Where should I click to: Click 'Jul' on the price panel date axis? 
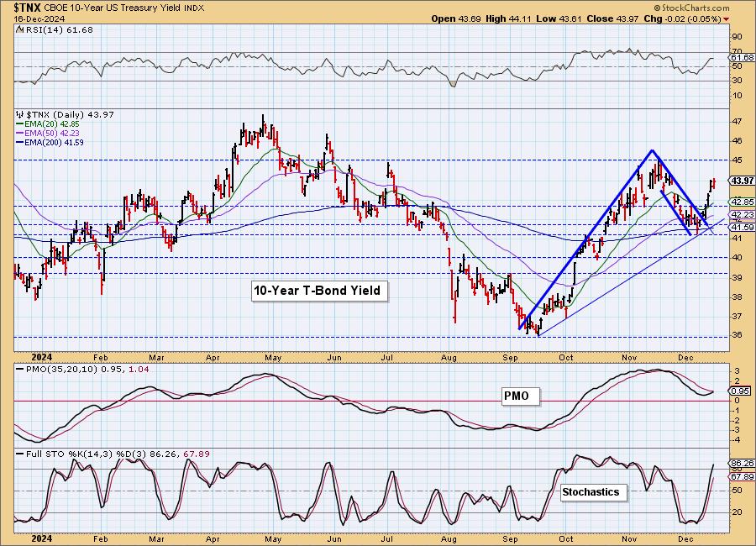(x=386, y=358)
